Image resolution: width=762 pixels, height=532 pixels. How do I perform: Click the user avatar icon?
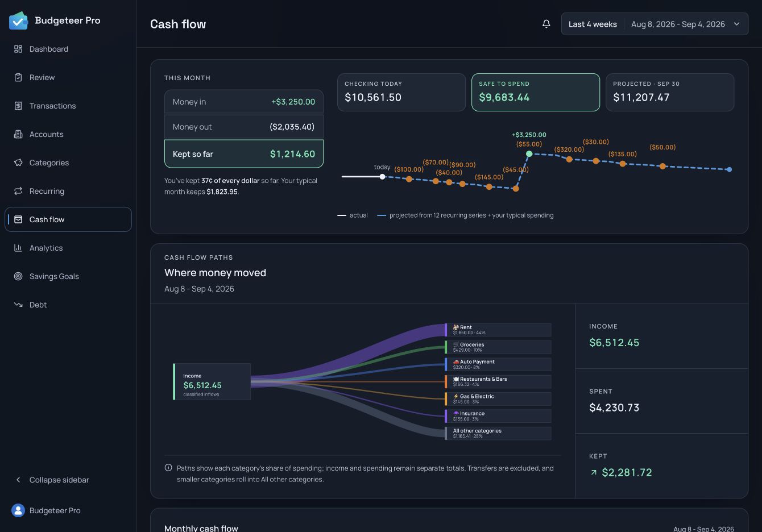(x=18, y=510)
